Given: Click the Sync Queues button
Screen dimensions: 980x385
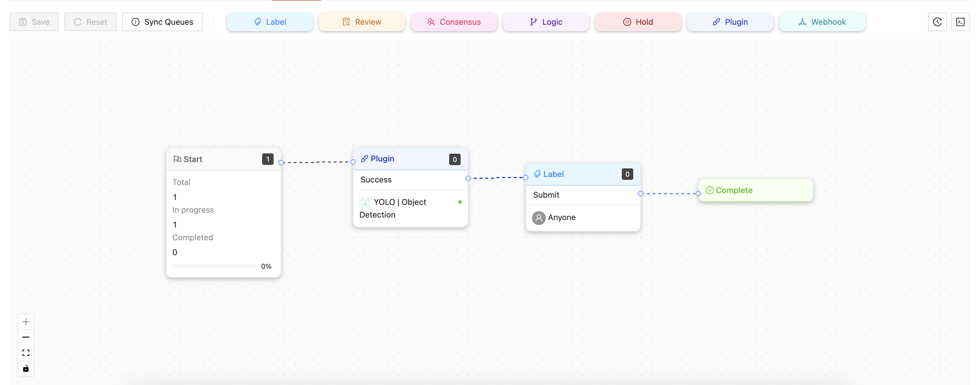Looking at the screenshot, I should (163, 22).
